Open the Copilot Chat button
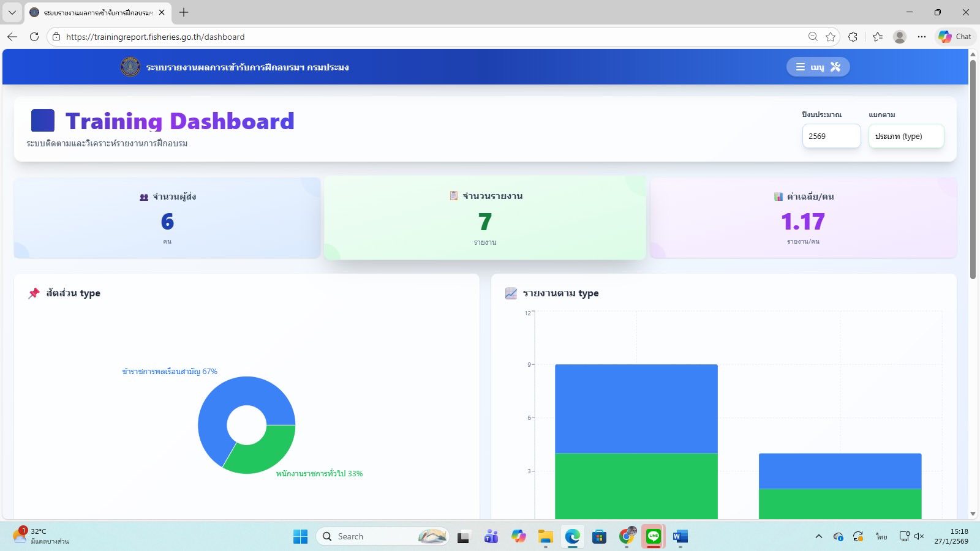 (x=956, y=37)
